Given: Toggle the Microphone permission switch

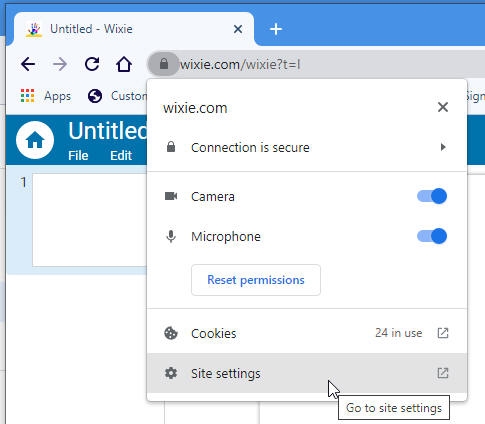Looking at the screenshot, I should pyautogui.click(x=432, y=236).
